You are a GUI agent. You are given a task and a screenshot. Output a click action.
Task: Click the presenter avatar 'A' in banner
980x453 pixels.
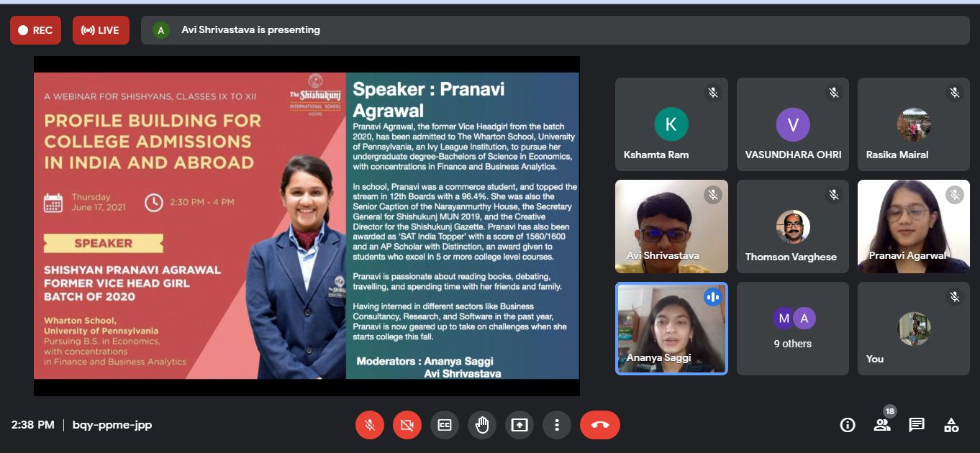tap(160, 30)
